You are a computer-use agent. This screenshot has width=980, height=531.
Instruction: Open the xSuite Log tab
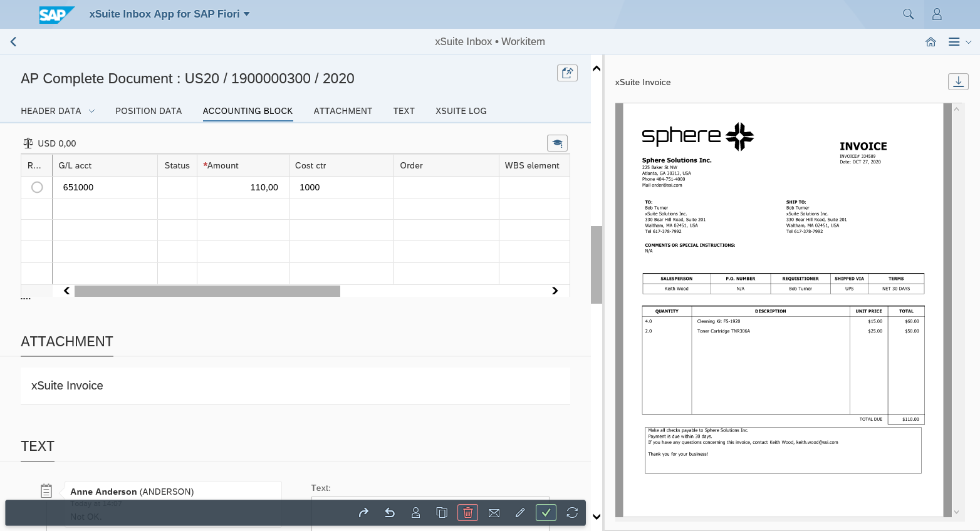[x=461, y=111]
